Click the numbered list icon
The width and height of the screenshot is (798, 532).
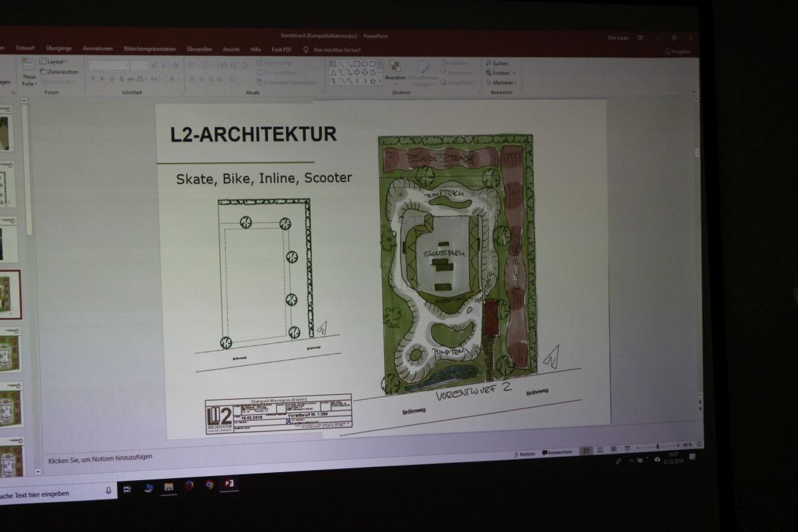click(207, 65)
